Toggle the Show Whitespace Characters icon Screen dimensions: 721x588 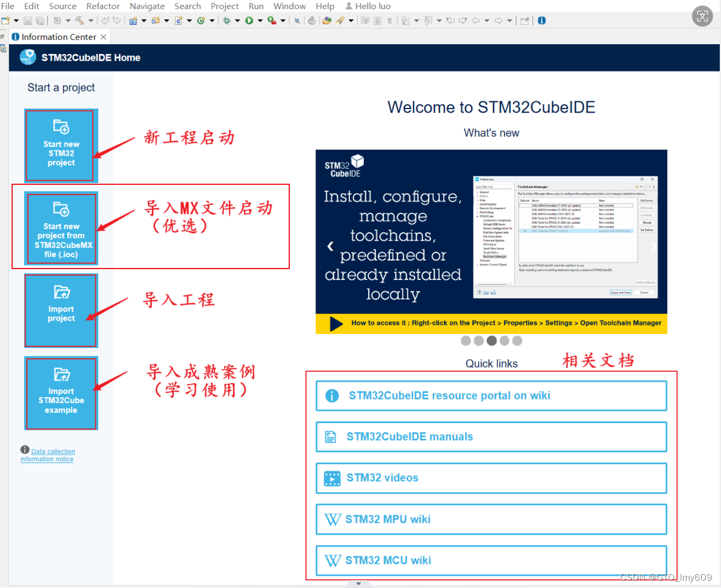coord(389,20)
